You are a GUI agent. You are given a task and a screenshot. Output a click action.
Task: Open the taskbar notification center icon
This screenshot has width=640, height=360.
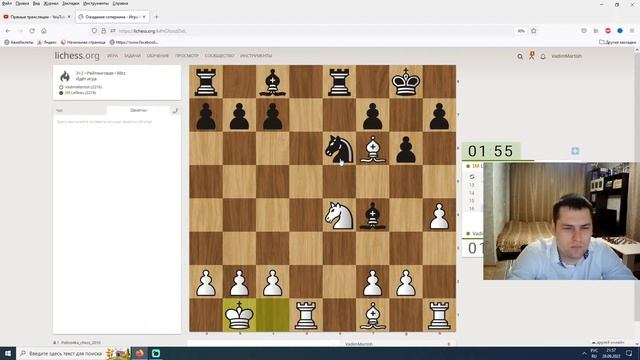coord(629,353)
